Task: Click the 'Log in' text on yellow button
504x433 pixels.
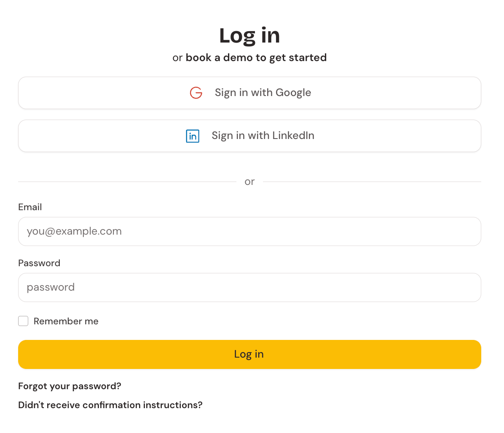Action: (x=249, y=355)
